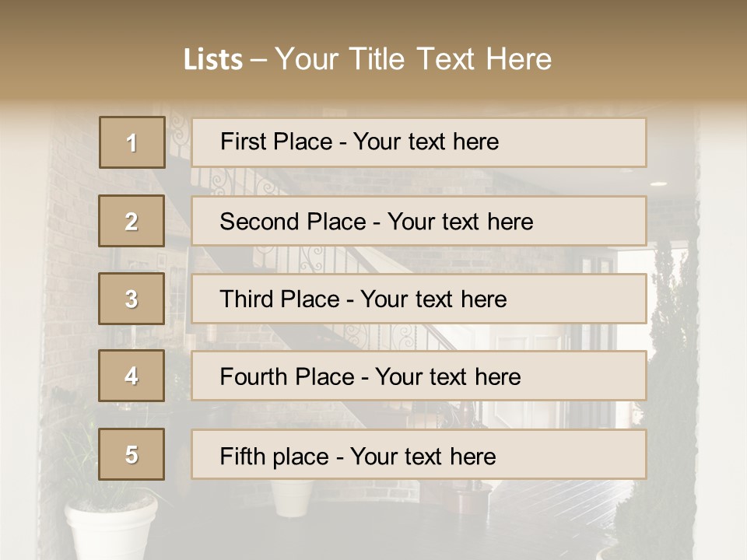Choose the number 4 box
This screenshot has width=747, height=560.
click(132, 376)
